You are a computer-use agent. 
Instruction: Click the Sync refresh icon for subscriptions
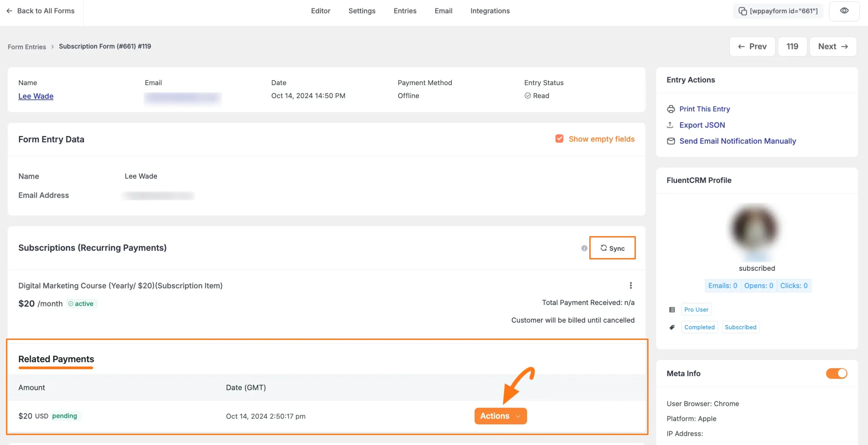pyautogui.click(x=604, y=248)
